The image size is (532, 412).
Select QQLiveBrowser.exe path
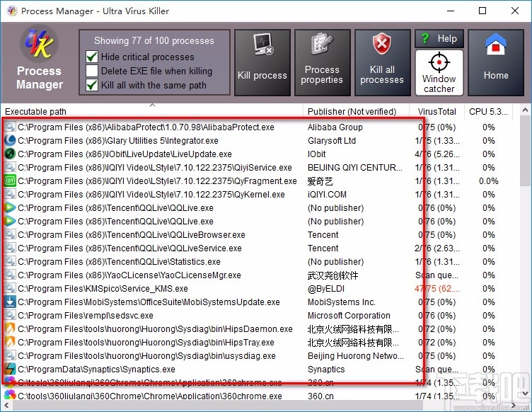(132, 235)
